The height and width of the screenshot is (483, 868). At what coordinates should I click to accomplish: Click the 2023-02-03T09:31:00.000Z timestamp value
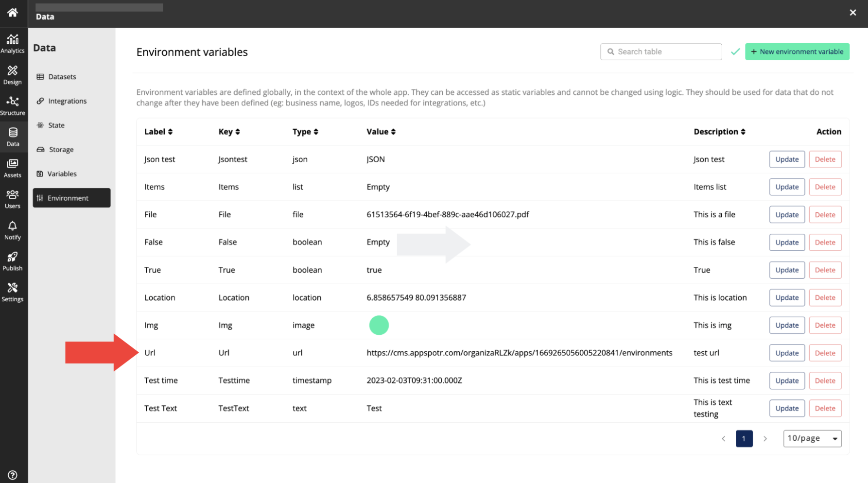(414, 380)
